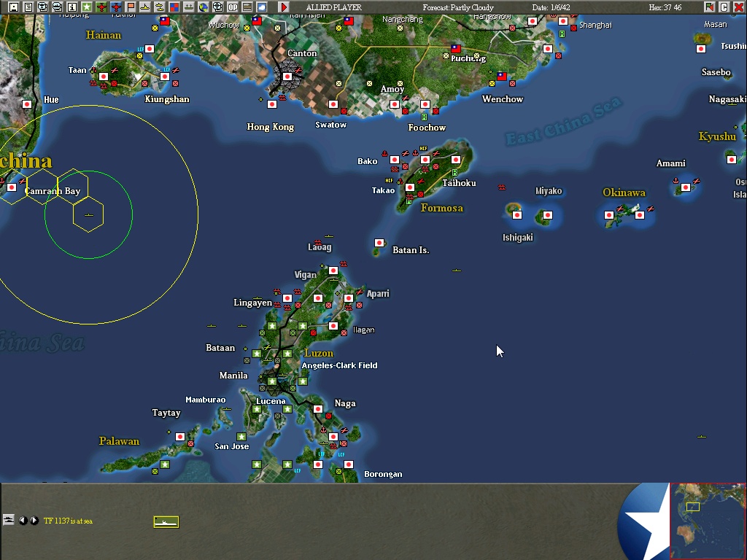This screenshot has height=560, width=747.
Task: Select the Batan Is. Japanese base marker
Action: [379, 243]
